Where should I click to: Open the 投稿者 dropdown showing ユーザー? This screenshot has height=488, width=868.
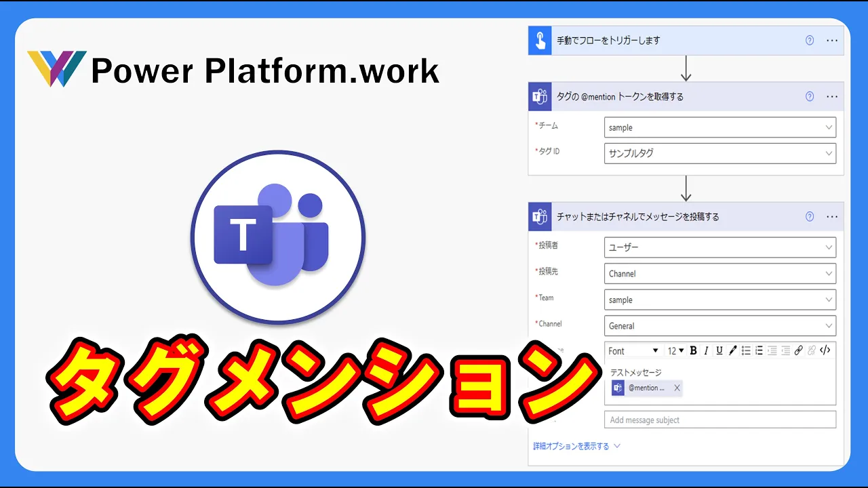click(x=719, y=247)
